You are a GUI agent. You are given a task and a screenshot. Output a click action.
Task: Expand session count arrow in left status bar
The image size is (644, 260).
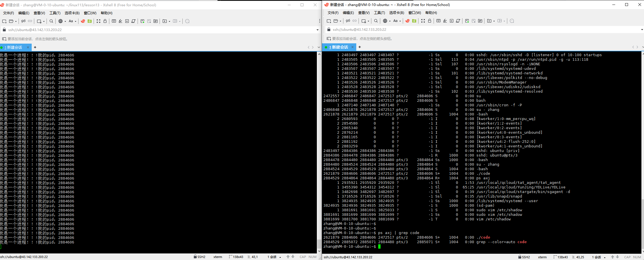[280, 257]
